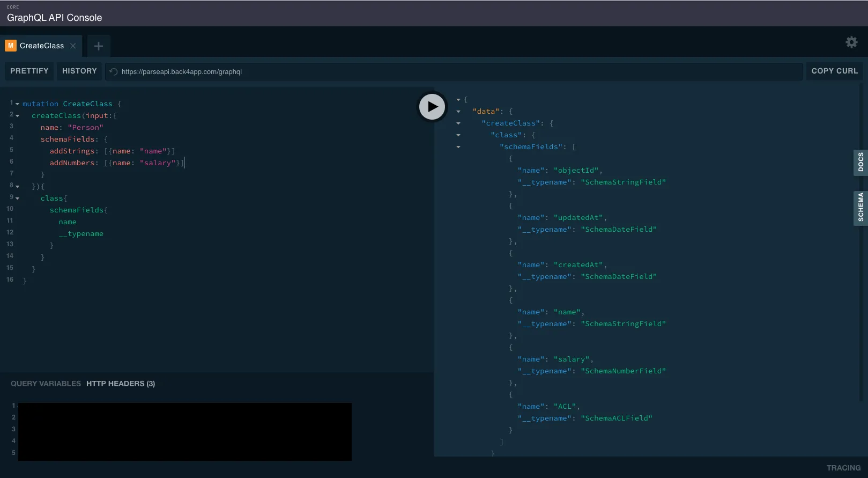Collapse the createClass(input:{ fold arrow on line 2
Screen dimensions: 868x478
click(17, 116)
